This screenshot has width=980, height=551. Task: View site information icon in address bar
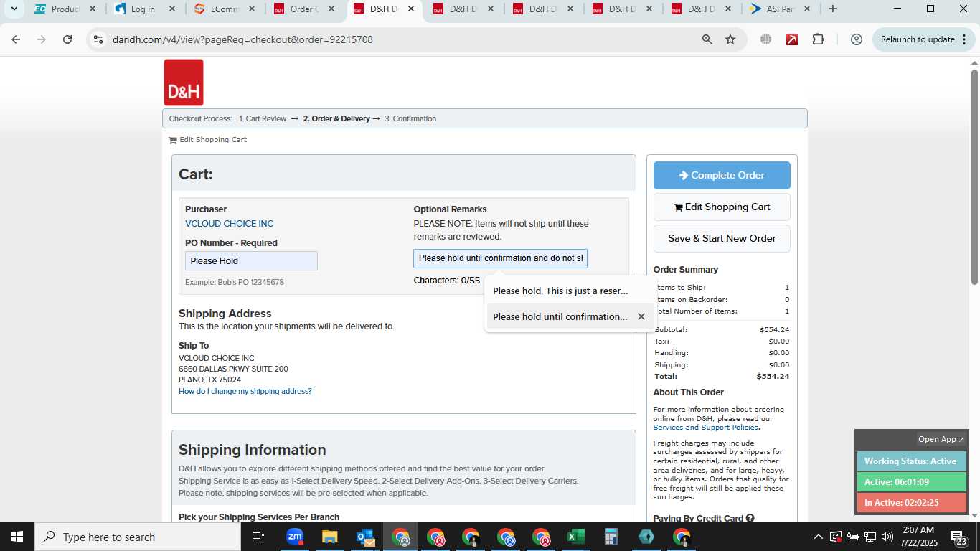(x=98, y=39)
